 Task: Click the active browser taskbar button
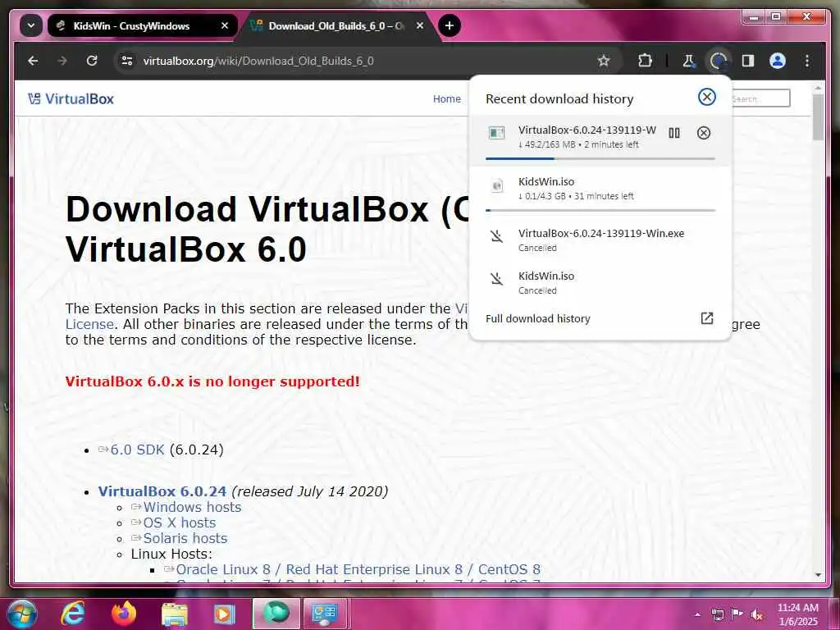coord(276,614)
